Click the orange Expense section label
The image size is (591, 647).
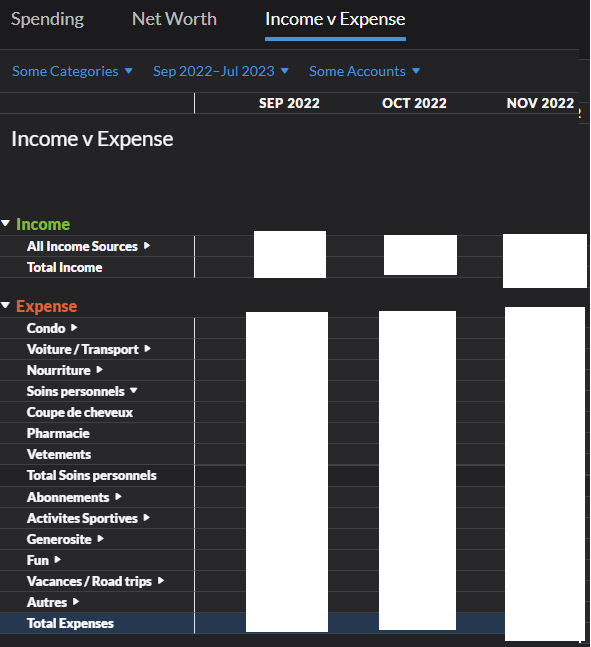46,306
